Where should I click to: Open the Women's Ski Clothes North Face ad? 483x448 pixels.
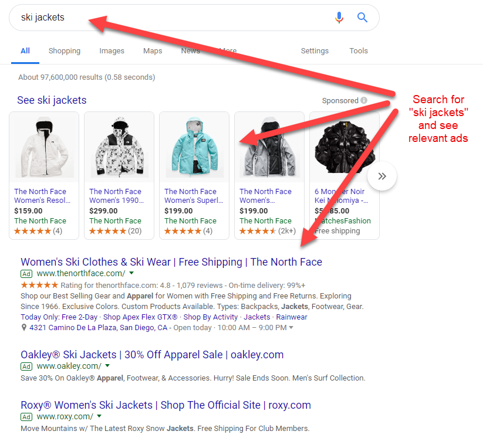pyautogui.click(x=171, y=262)
